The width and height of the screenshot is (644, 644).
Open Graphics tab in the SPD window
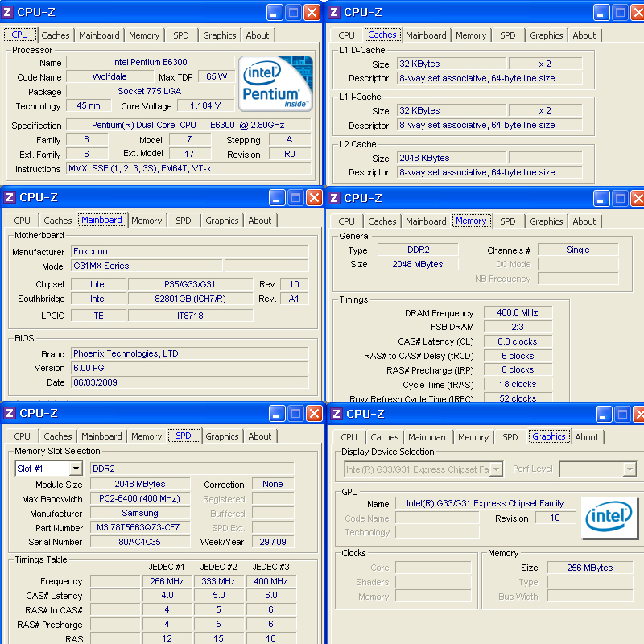[222, 436]
